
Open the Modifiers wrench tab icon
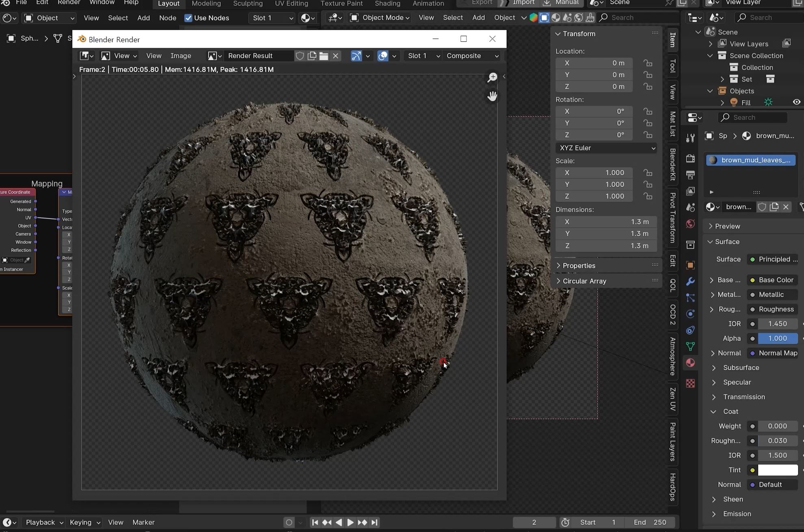click(x=690, y=281)
